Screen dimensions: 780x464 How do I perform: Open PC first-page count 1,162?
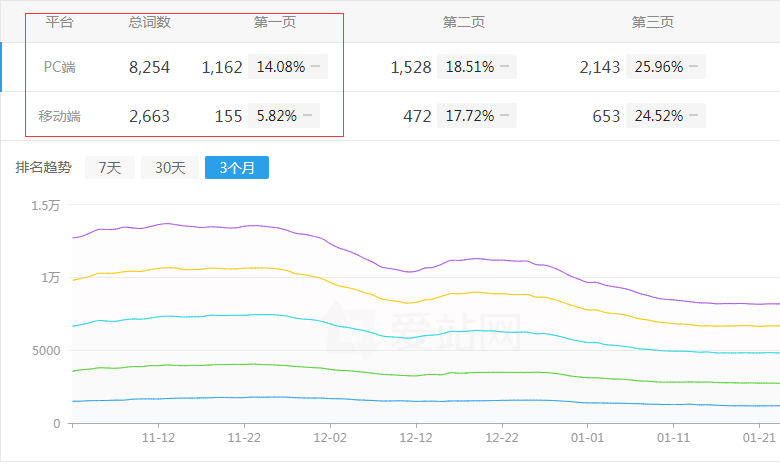tap(222, 67)
